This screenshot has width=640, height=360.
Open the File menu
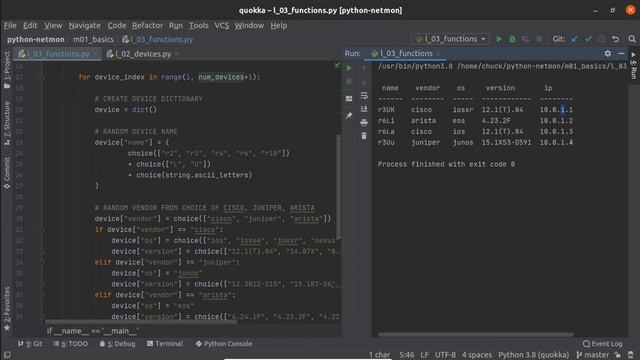[10, 25]
